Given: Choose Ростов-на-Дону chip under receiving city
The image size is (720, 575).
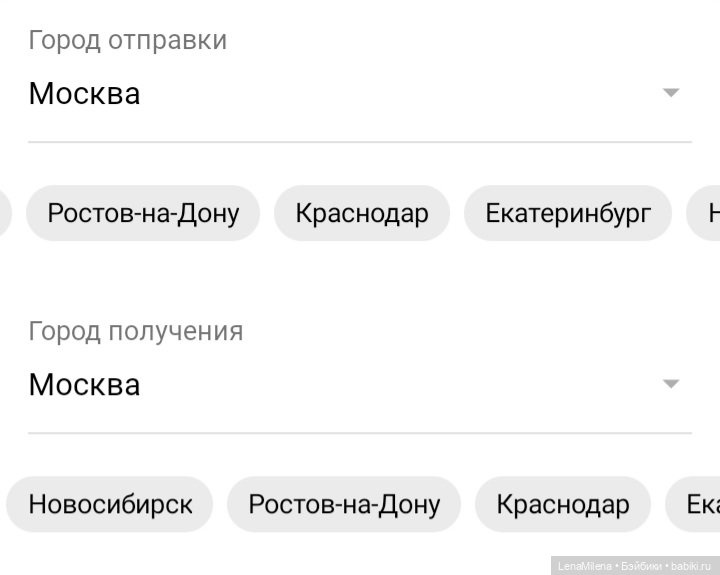Looking at the screenshot, I should click(344, 504).
